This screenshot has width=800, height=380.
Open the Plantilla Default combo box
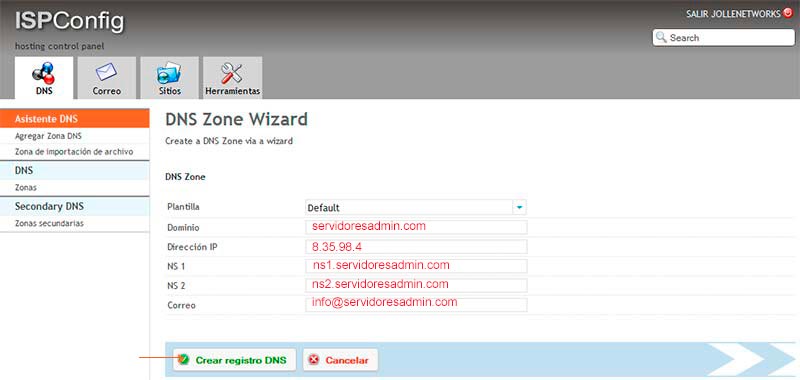click(416, 208)
